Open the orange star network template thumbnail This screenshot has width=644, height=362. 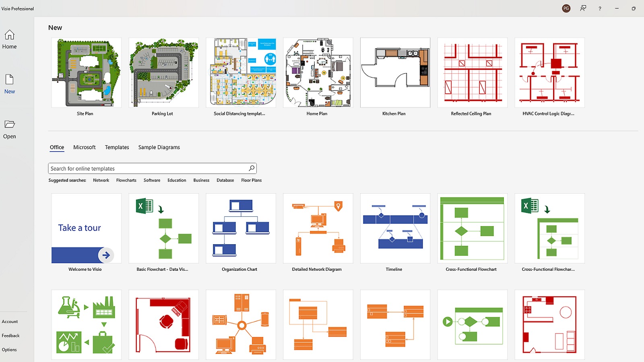coord(241,325)
